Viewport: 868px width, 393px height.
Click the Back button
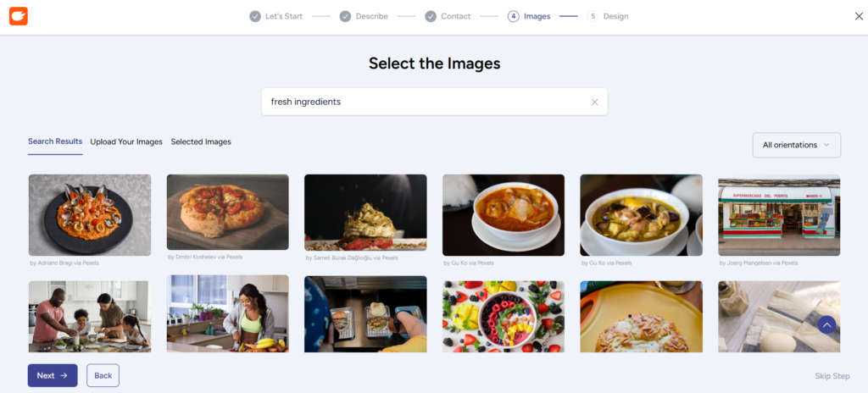click(103, 375)
